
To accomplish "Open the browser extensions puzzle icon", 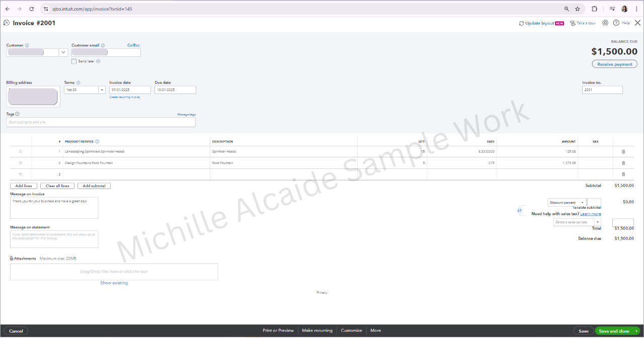I will coord(594,9).
